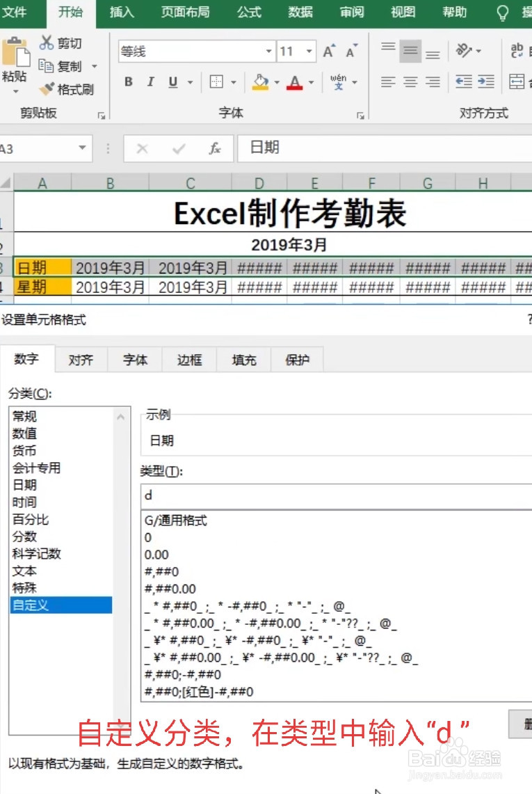Click the category list scrollbar
Screen dimensions: 532x794
tap(121, 571)
